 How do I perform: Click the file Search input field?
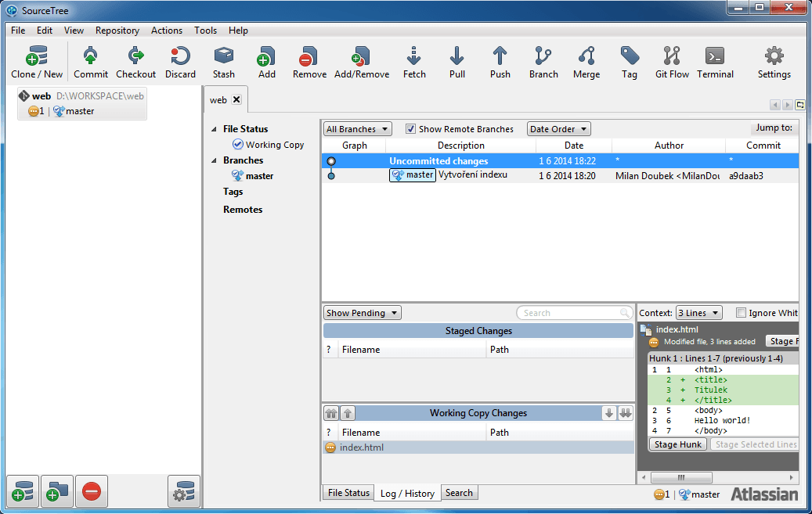pos(574,313)
